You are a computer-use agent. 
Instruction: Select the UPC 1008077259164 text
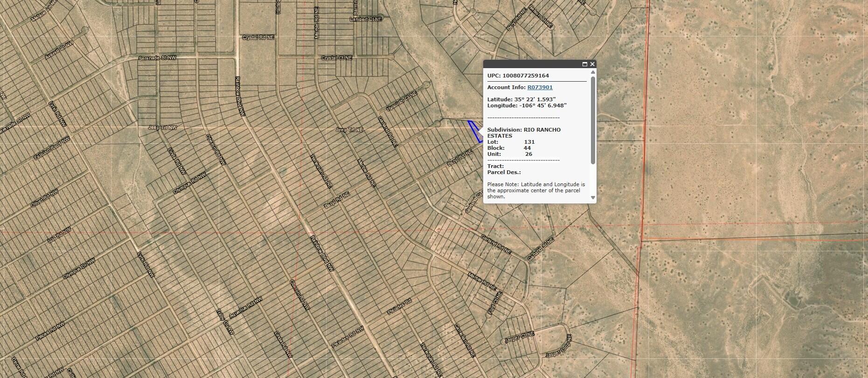tap(518, 76)
